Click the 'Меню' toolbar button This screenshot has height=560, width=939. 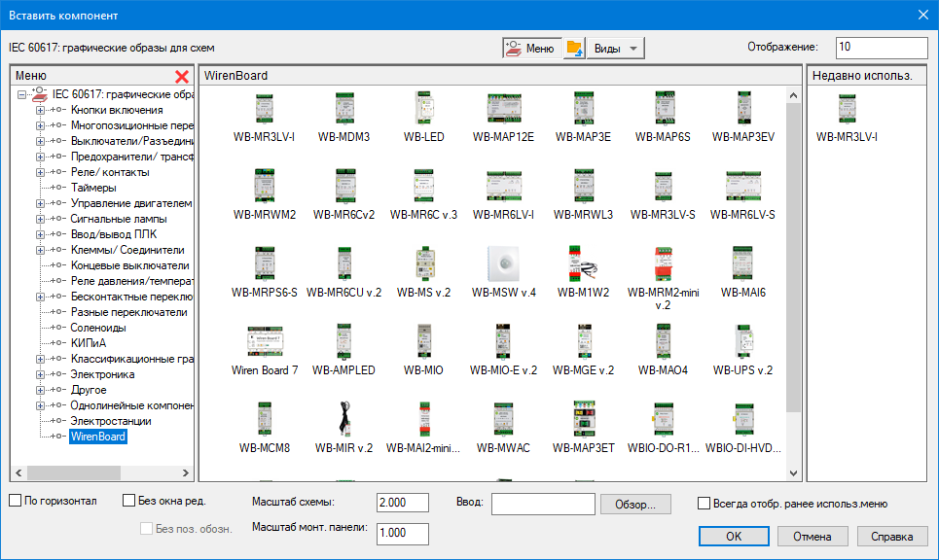pyautogui.click(x=531, y=48)
